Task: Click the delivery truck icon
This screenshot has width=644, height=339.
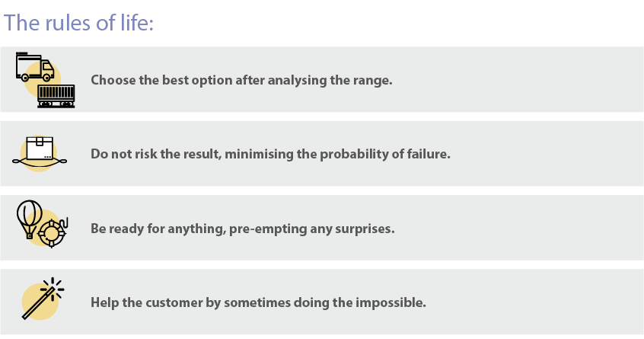Action: tap(35, 66)
